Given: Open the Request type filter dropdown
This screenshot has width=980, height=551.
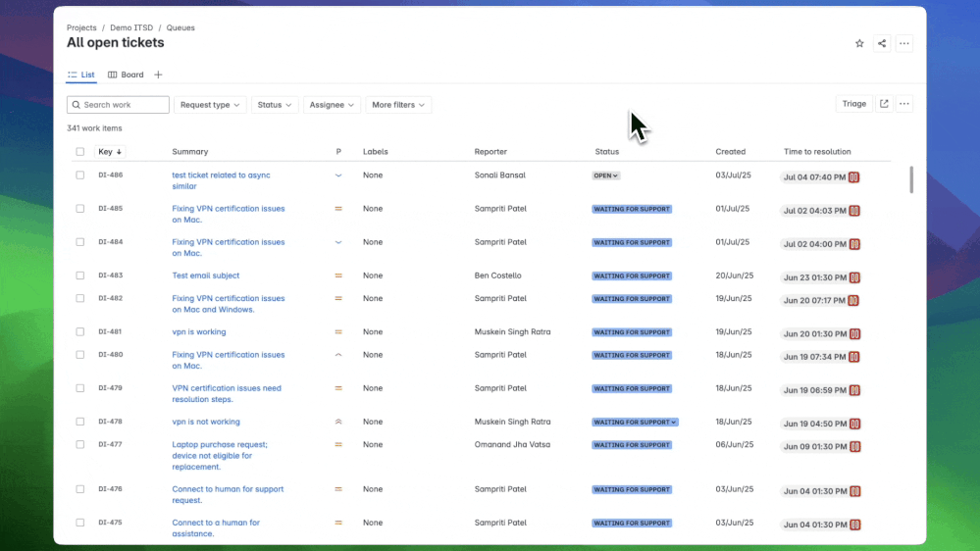Looking at the screenshot, I should (210, 105).
